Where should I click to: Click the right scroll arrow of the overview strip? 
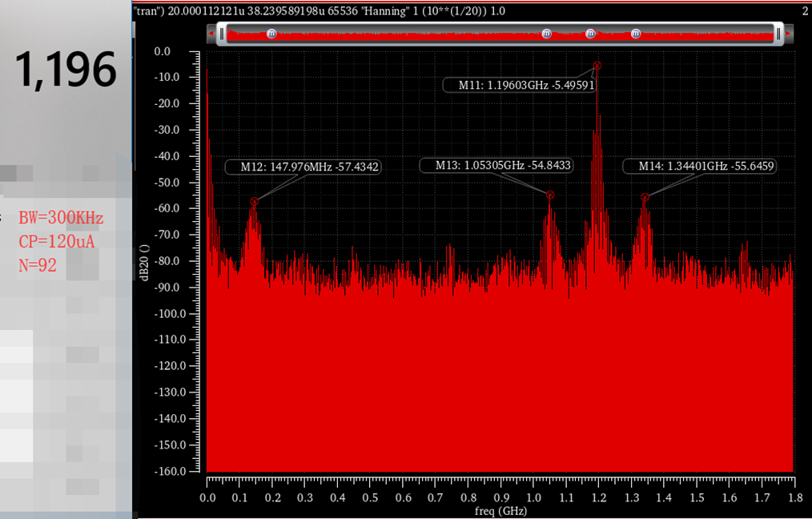789,34
